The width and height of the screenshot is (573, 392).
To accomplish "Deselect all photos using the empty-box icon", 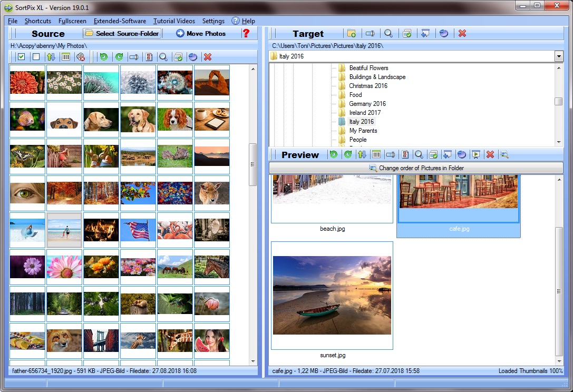I will 35,57.
